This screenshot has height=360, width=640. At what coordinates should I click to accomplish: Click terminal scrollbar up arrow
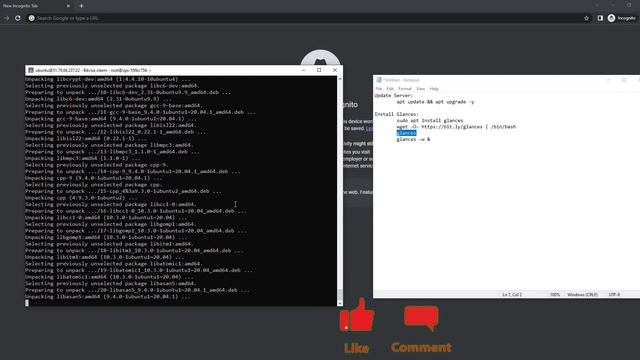340,78
